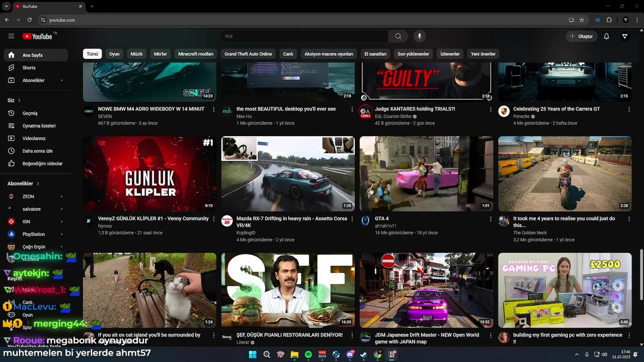Click the taskbar volume speaker icon

[x=604, y=354]
